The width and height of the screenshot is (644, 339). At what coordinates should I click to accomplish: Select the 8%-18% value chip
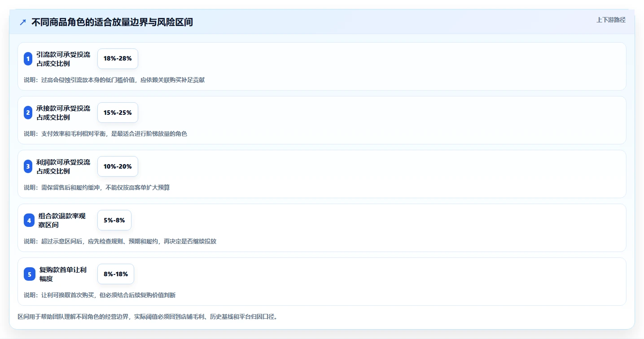pos(116,274)
